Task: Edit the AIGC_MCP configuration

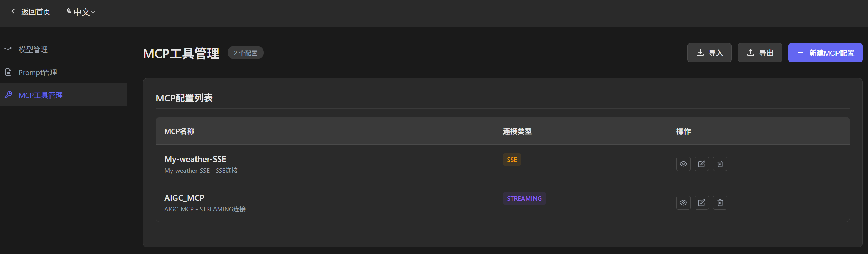Action: point(701,203)
